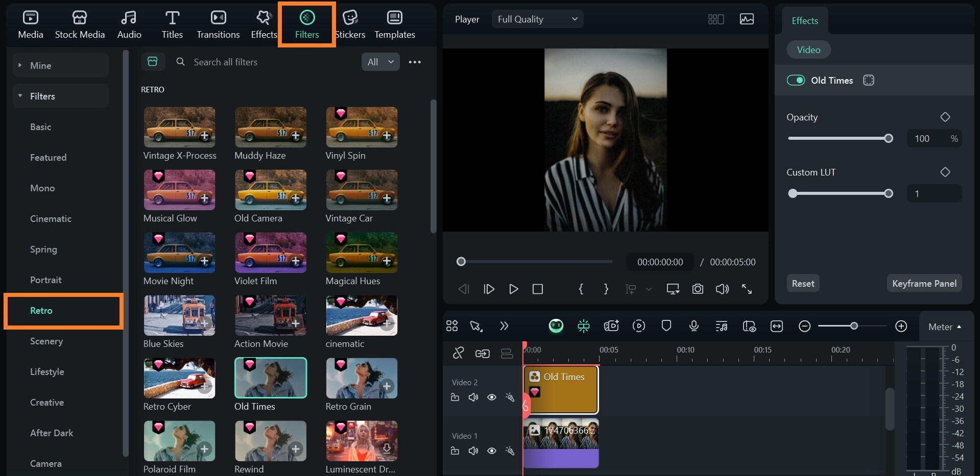Open the Transitions tab
This screenshot has width=980, height=476.
(x=218, y=24)
